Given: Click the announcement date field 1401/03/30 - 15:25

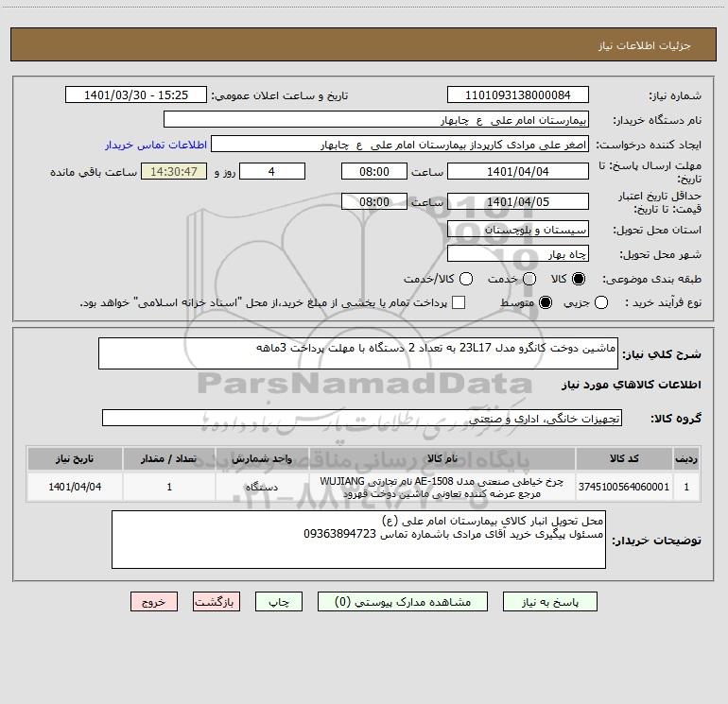Looking at the screenshot, I should 136,94.
